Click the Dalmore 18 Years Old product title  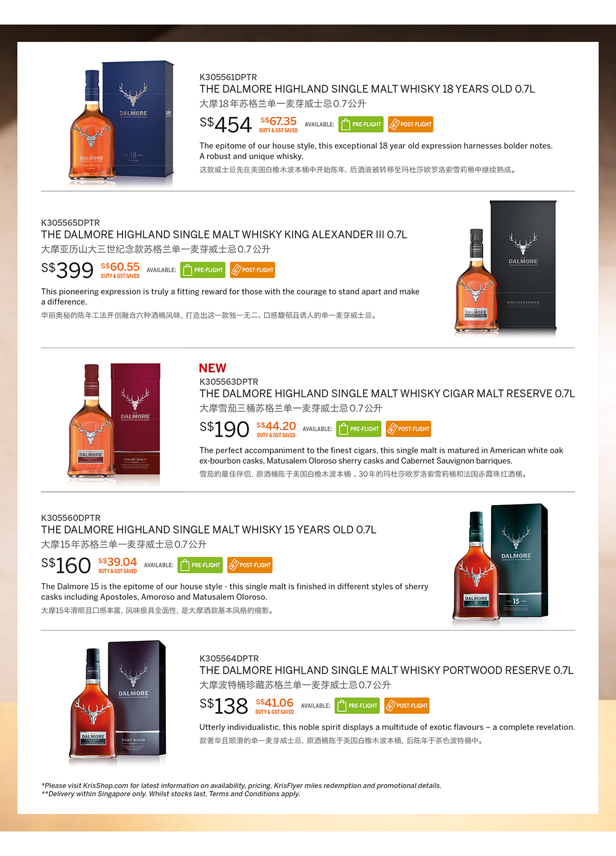pyautogui.click(x=367, y=89)
